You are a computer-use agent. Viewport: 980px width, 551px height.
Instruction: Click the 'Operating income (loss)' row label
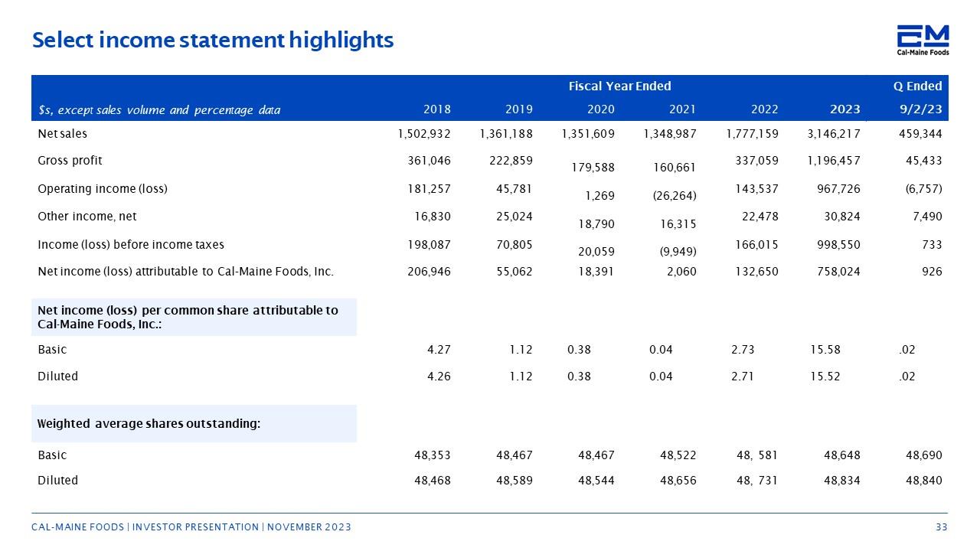[x=103, y=188]
